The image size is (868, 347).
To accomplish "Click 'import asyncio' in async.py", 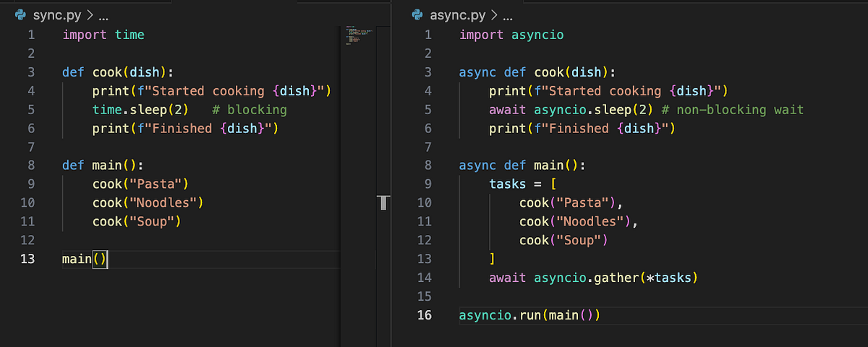I will coord(511,35).
